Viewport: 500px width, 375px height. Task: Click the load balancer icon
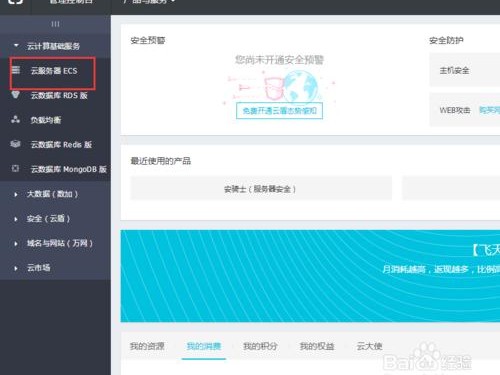coord(16,119)
